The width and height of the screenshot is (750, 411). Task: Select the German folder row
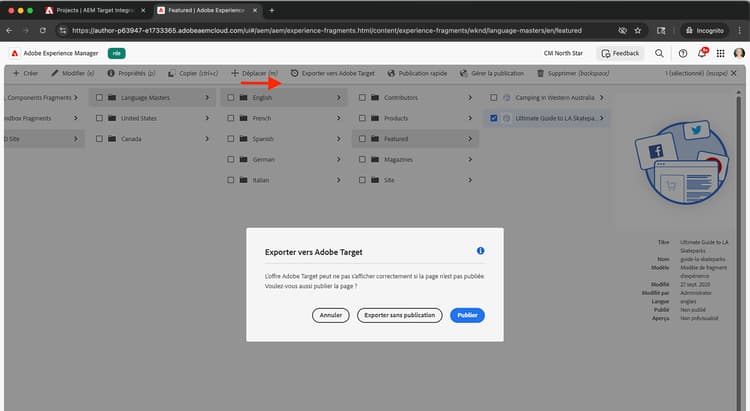(284, 159)
